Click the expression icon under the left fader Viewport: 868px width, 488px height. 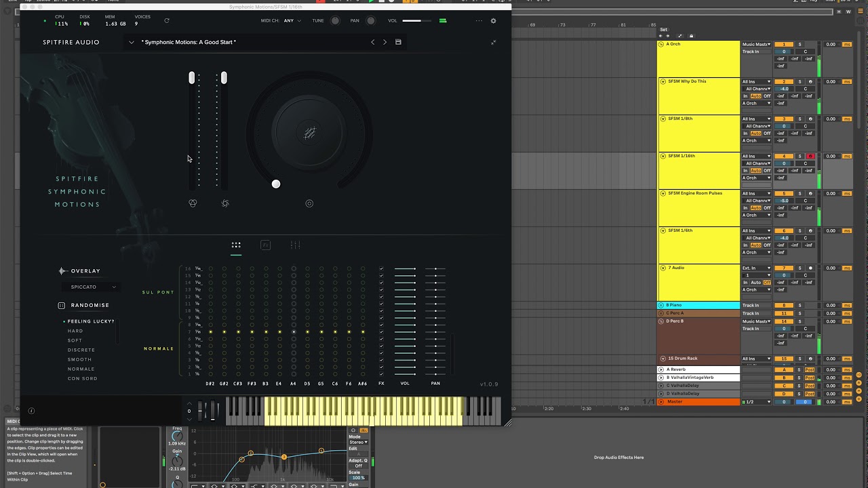click(x=193, y=203)
